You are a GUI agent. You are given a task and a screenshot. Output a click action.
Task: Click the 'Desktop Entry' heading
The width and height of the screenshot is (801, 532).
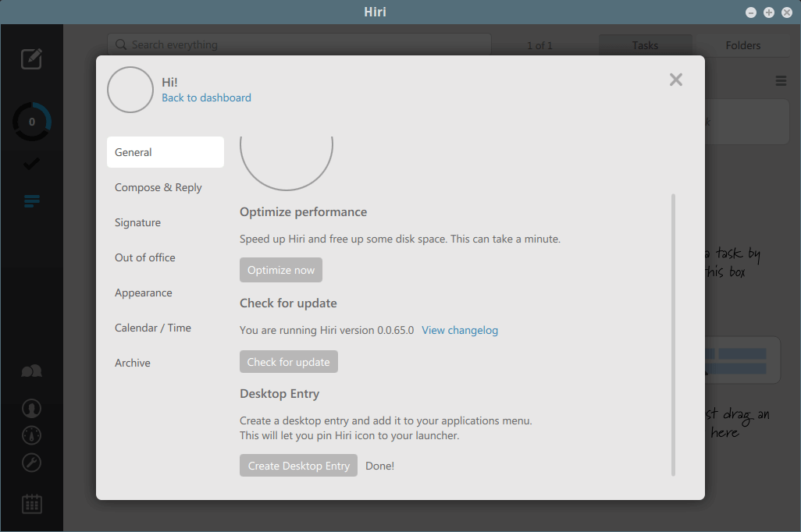click(x=279, y=394)
